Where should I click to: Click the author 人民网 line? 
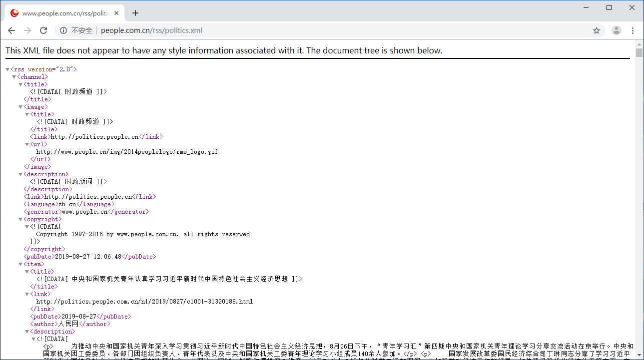[x=69, y=324]
